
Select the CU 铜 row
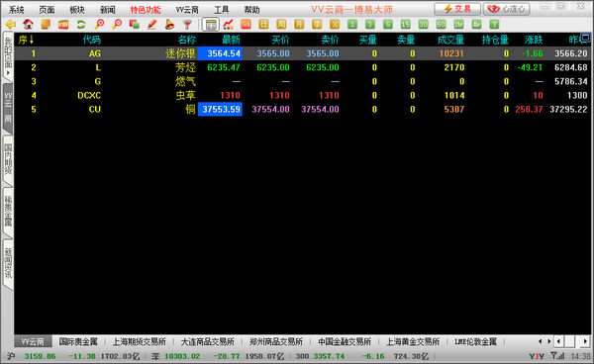coord(302,110)
